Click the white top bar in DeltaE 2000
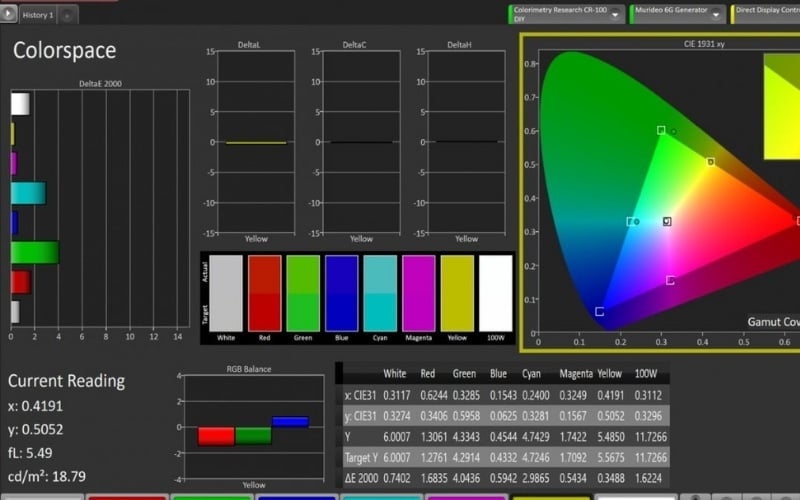 click(x=20, y=104)
